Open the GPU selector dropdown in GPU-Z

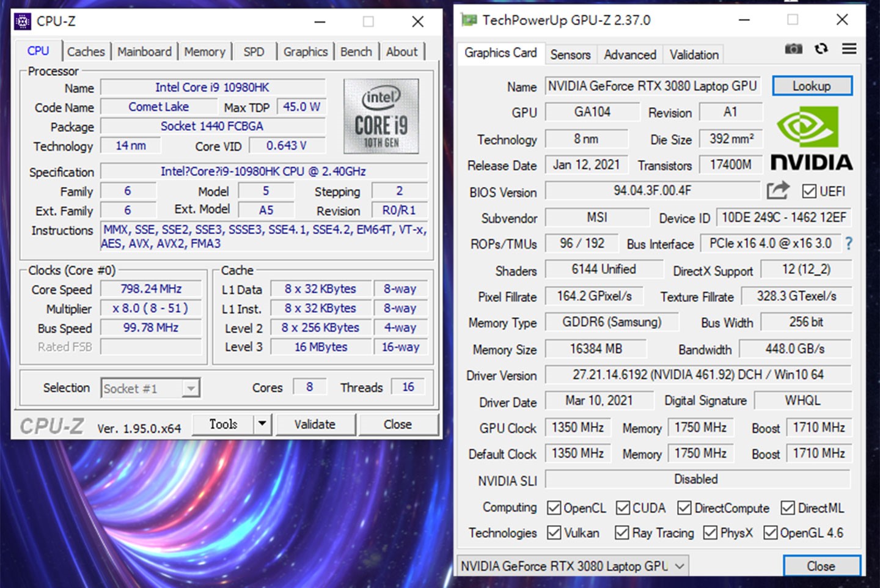(574, 566)
